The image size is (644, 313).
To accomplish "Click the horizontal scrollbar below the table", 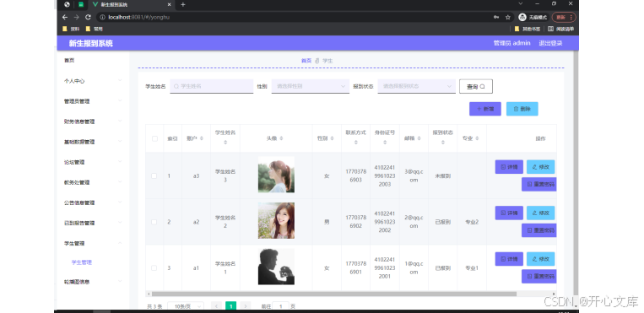I will click(x=334, y=294).
